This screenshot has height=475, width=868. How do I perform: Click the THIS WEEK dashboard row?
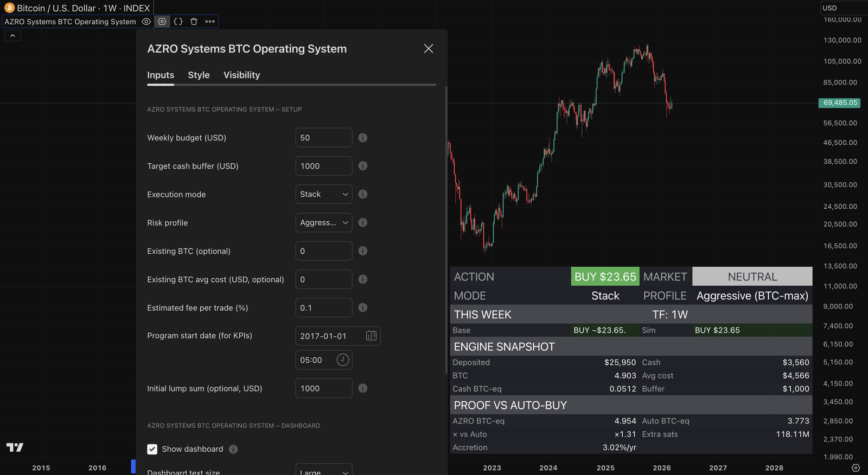631,314
